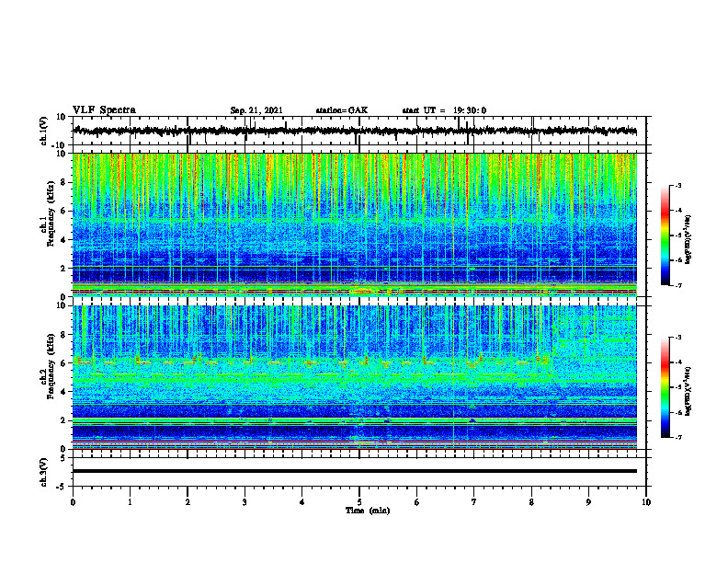Click the "2" kHz tick on ch.2 frequency axis
This screenshot has height=563, width=728.
click(x=63, y=420)
